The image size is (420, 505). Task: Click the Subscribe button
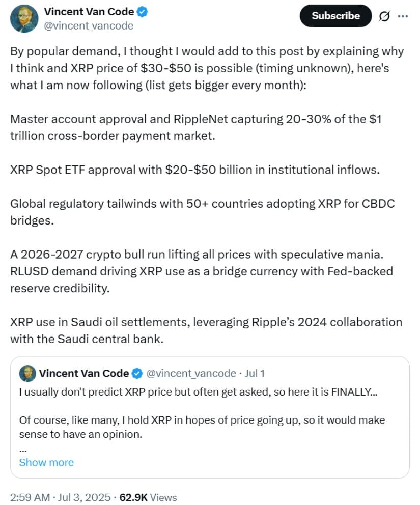[x=335, y=16]
